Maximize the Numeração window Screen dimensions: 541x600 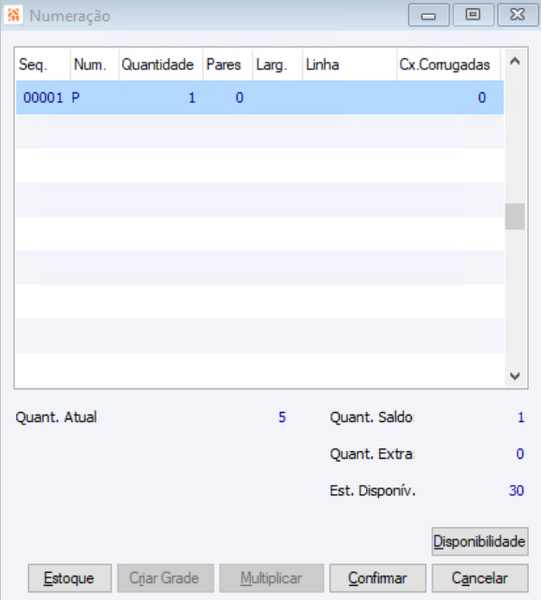pos(473,15)
